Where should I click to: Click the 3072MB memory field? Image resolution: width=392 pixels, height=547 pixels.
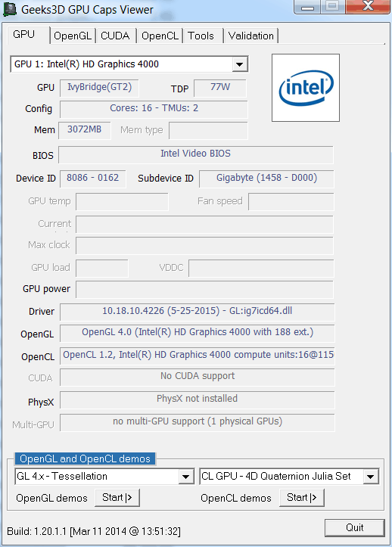[85, 130]
